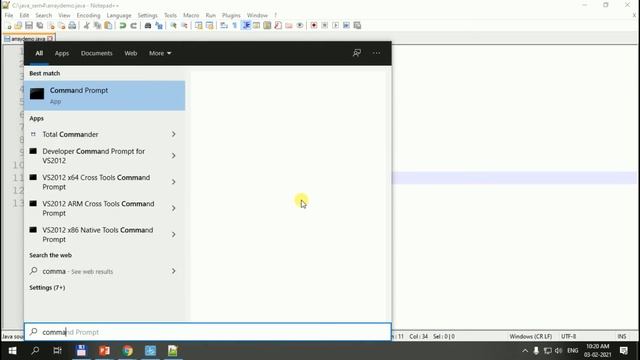Open the Language menu in Notepad++
640x360 pixels.
(x=119, y=15)
